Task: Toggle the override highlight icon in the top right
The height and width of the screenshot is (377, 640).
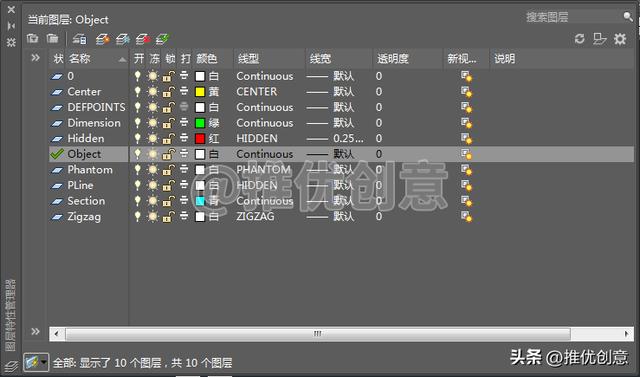Action: pos(599,39)
